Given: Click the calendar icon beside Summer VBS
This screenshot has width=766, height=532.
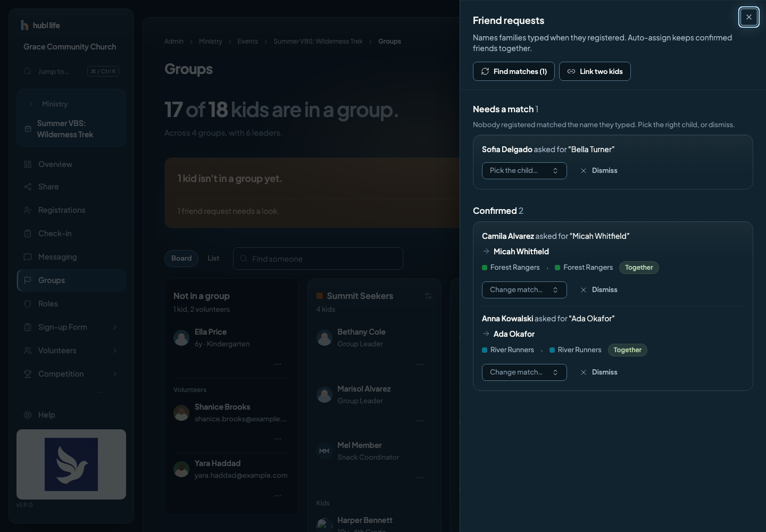Looking at the screenshot, I should point(28,129).
